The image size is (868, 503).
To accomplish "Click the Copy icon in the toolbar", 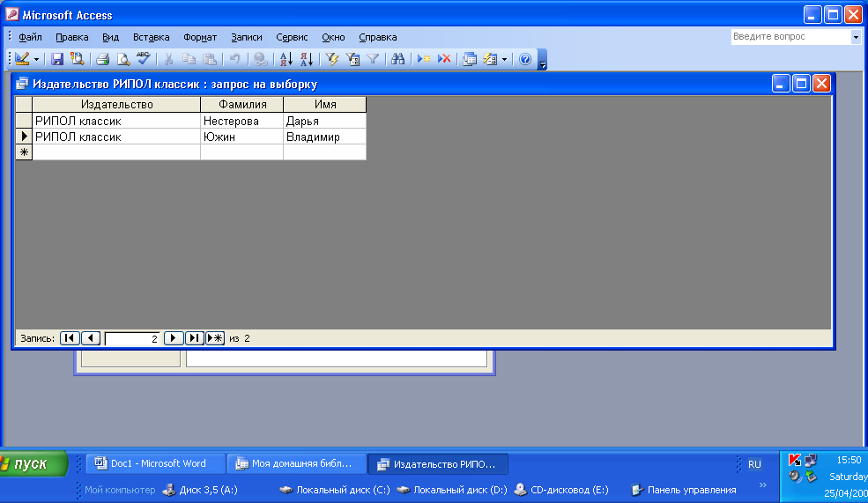I will coord(189,59).
